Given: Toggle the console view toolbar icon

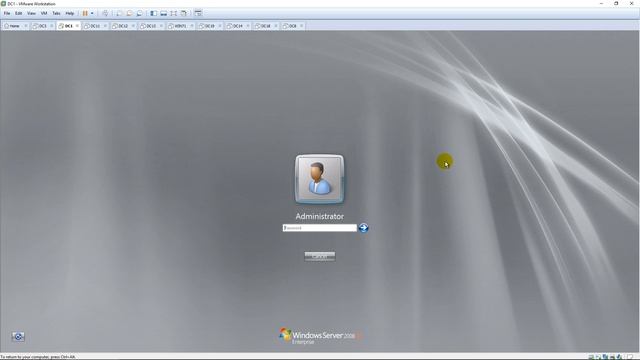Looking at the screenshot, I should [198, 13].
